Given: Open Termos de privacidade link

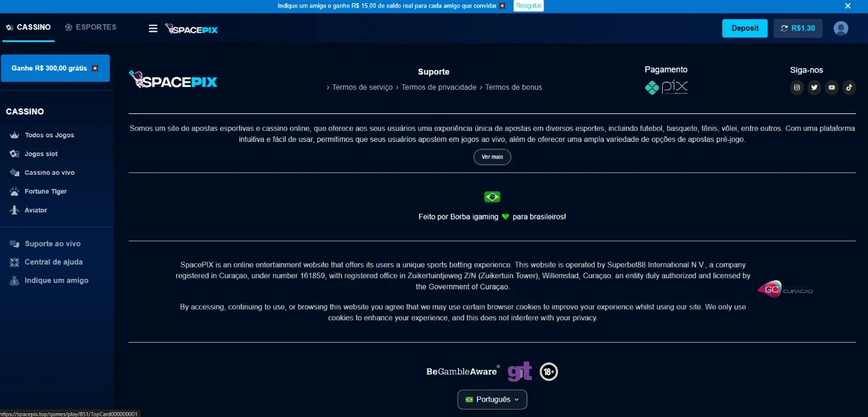Looking at the screenshot, I should pos(439,87).
